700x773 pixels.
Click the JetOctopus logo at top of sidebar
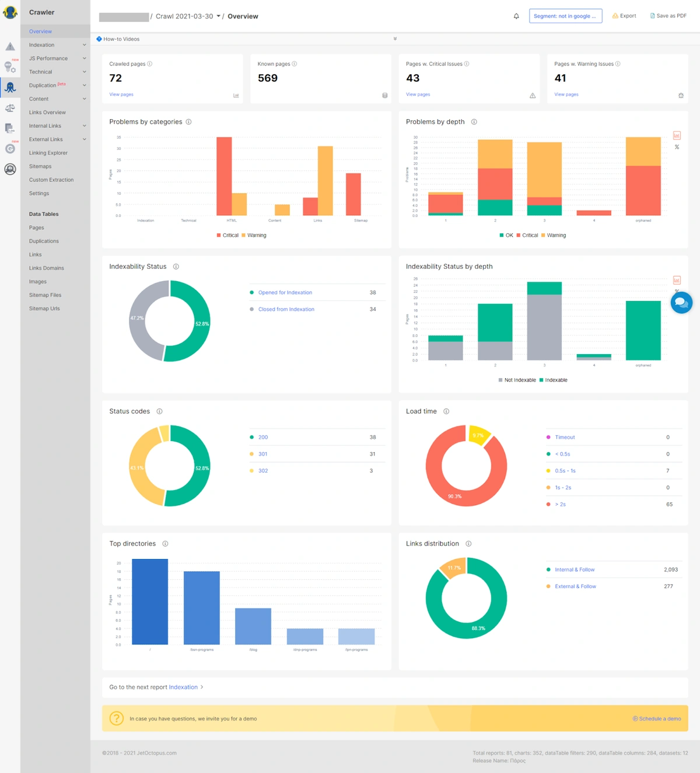[10, 12]
